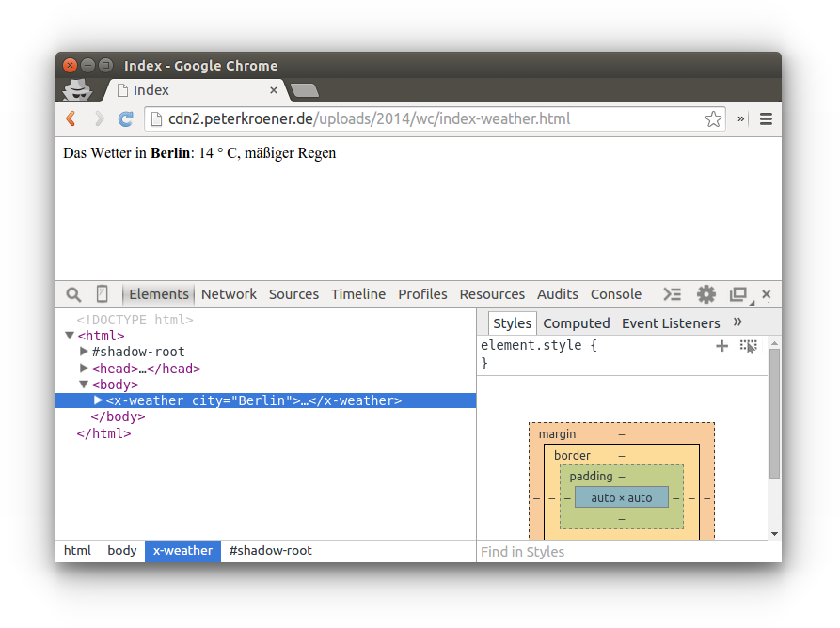Viewport: 840px width, 628px height.
Task: Go back with the browser back arrow
Action: tap(71, 119)
